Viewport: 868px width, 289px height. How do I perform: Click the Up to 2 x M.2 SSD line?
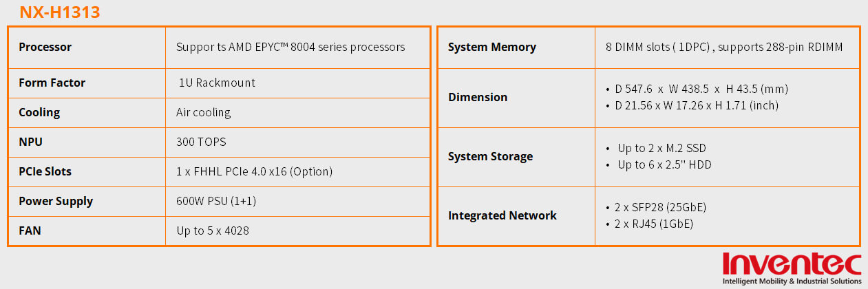tap(661, 149)
